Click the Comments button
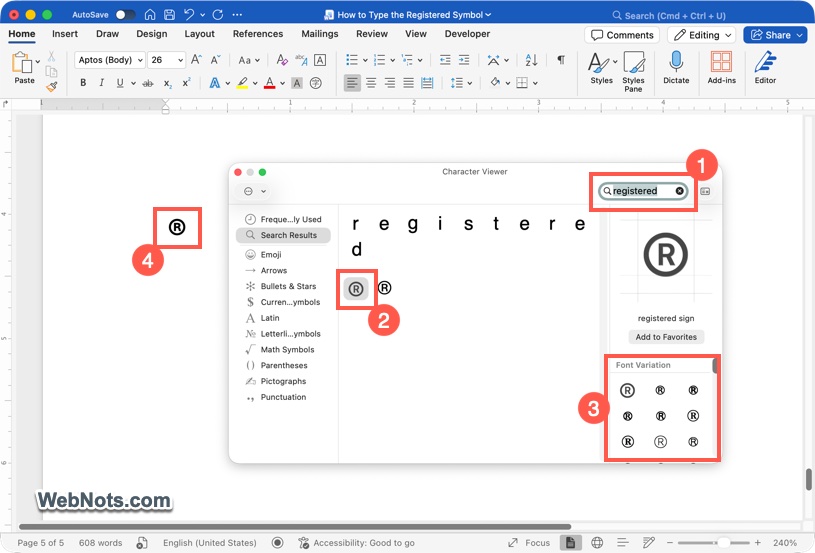The image size is (815, 553). [622, 35]
